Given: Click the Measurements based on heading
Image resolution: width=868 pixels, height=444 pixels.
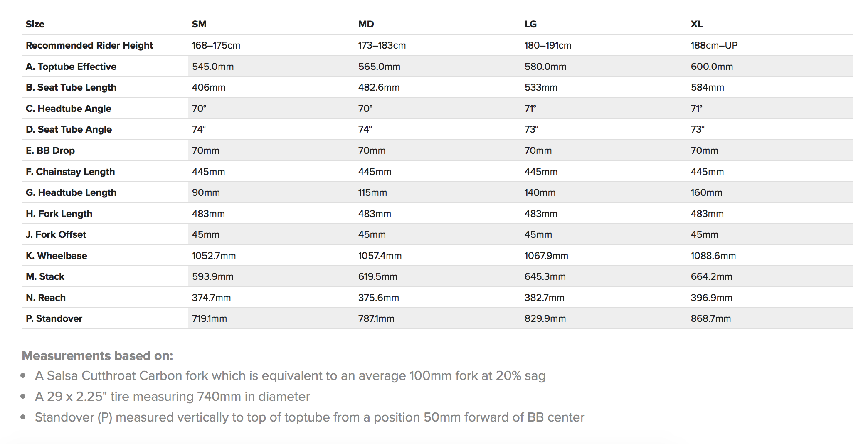Looking at the screenshot, I should pyautogui.click(x=97, y=356).
